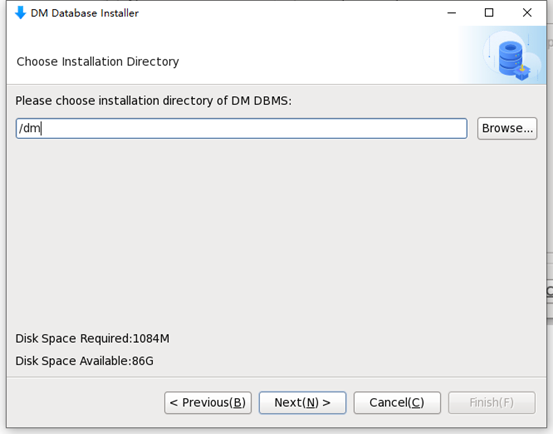The height and width of the screenshot is (434, 553).
Task: Proceed with the Next(N) button
Action: click(303, 403)
